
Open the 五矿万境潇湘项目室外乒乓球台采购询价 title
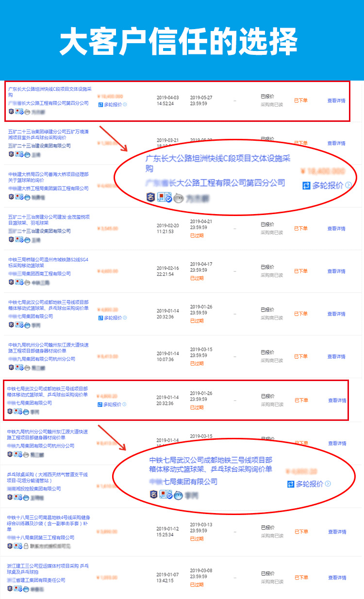tap(49, 134)
